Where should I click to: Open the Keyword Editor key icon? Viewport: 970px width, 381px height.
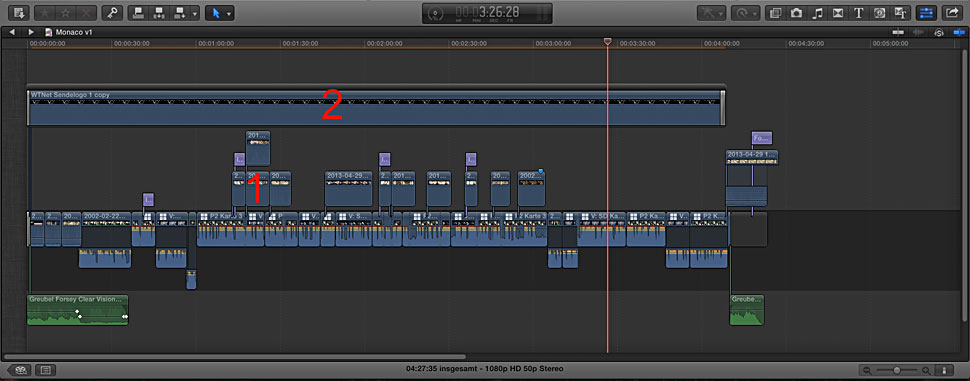pyautogui.click(x=112, y=12)
